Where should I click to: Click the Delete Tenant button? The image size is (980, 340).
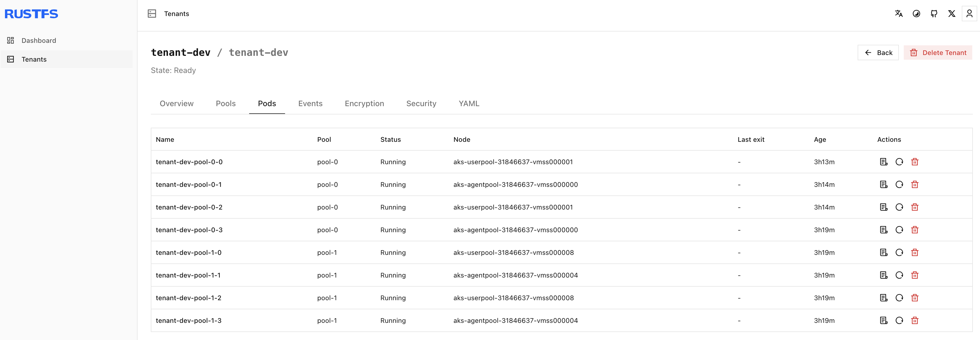click(938, 53)
